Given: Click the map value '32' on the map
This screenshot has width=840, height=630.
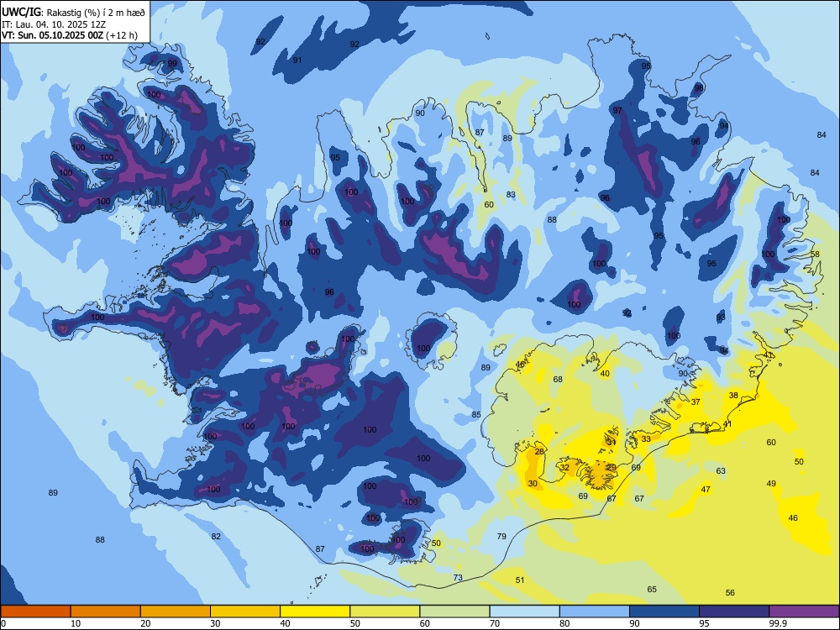Looking at the screenshot, I should tap(564, 467).
